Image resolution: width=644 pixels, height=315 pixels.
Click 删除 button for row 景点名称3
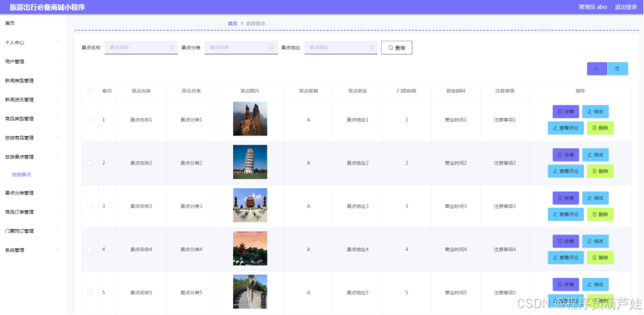600,214
